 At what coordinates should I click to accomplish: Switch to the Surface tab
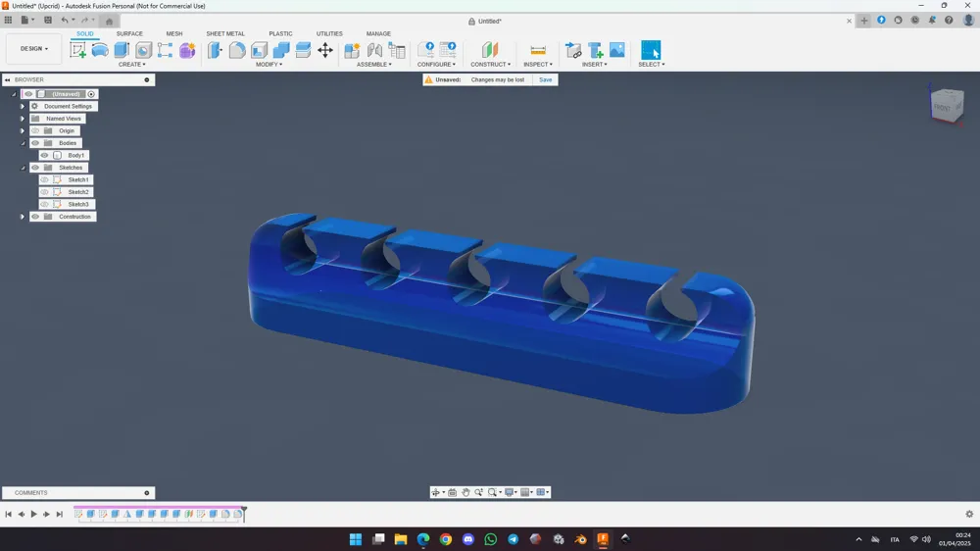click(x=129, y=33)
